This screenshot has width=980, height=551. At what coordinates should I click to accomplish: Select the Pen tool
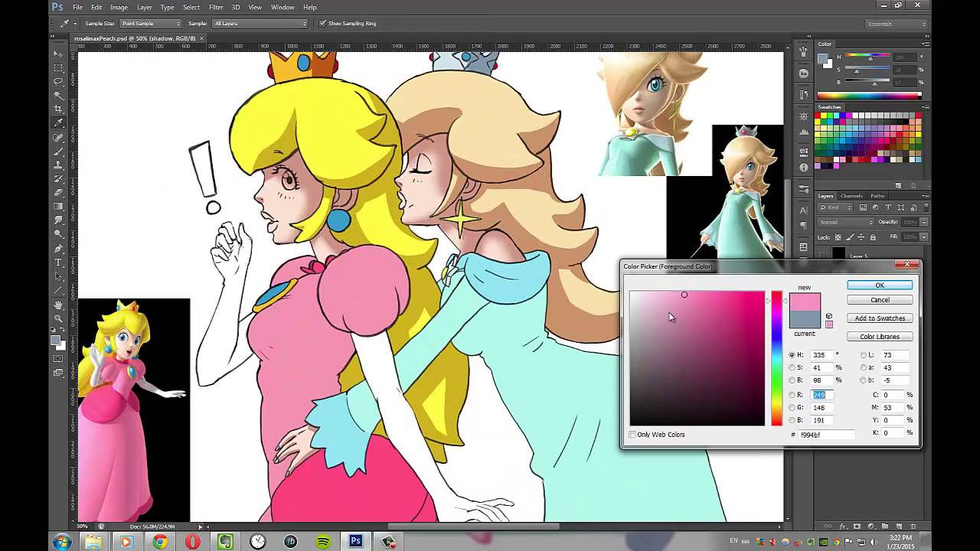[x=58, y=249]
